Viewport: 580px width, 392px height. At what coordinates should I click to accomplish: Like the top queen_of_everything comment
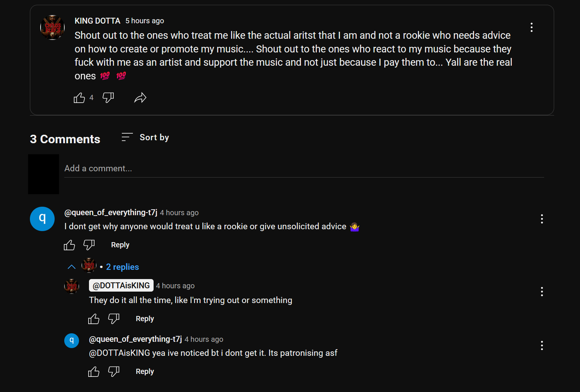(x=69, y=245)
